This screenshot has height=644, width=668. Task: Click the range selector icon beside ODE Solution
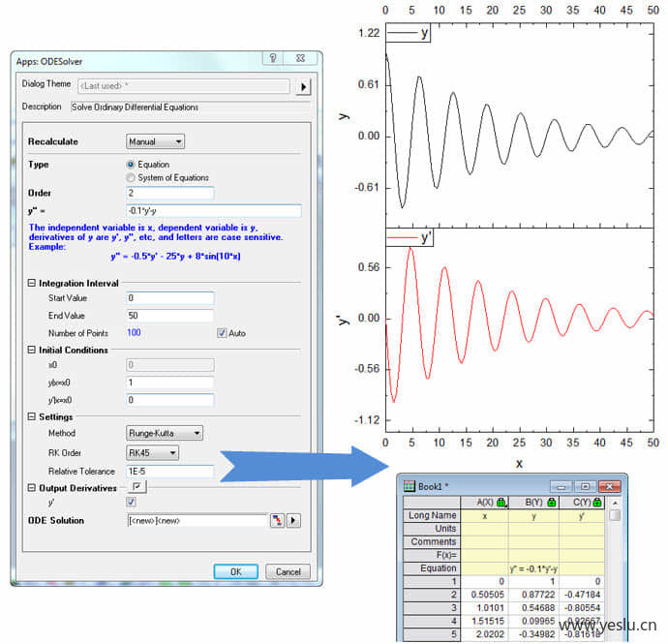pyautogui.click(x=277, y=520)
